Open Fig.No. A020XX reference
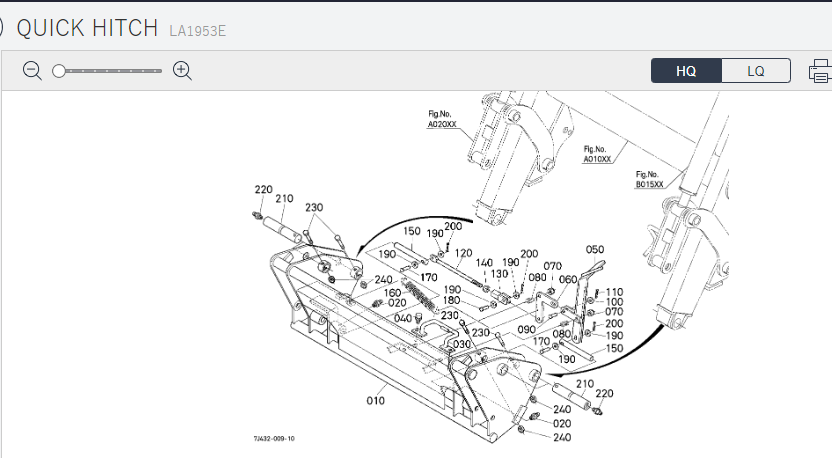 click(441, 119)
